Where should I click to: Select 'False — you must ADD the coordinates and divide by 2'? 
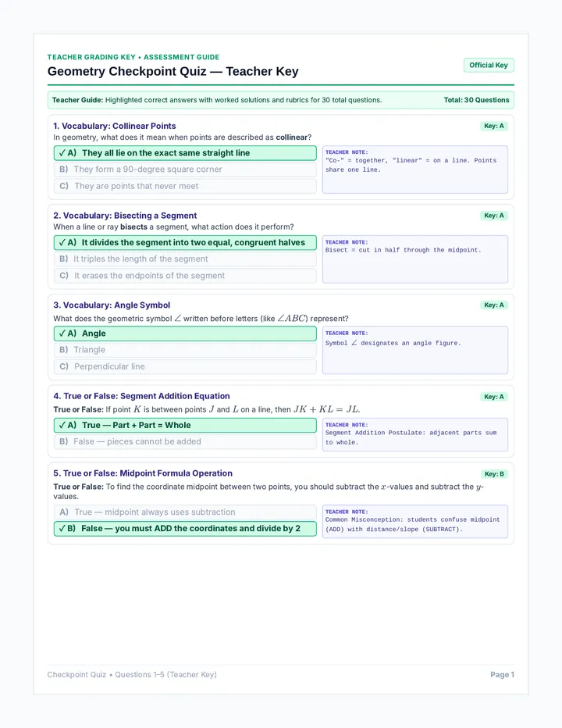[x=185, y=529]
